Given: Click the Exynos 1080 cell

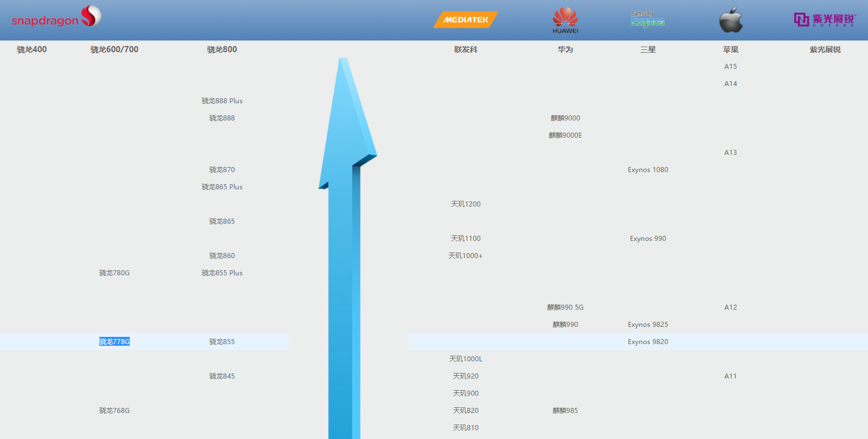Looking at the screenshot, I should [x=648, y=170].
